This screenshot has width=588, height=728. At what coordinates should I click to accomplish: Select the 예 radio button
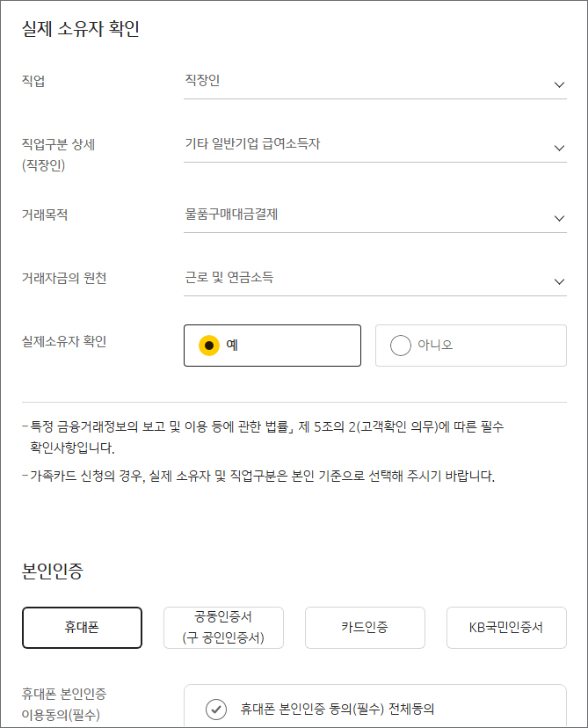click(208, 346)
